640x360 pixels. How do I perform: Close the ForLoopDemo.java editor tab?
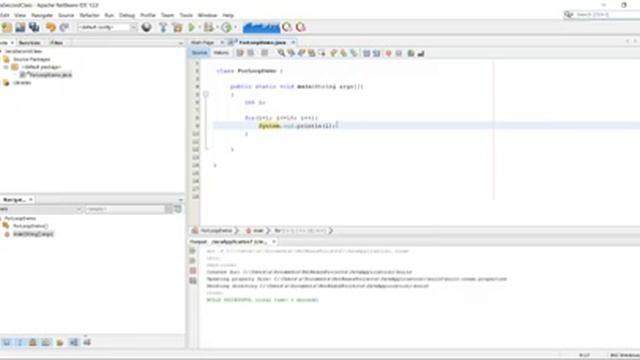click(293, 42)
